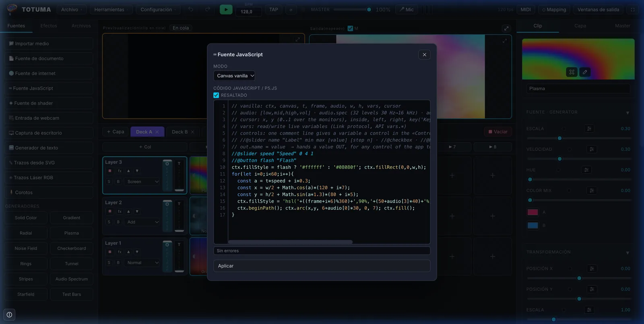Switch to the Archivos tab
The width and height of the screenshot is (644, 324).
[x=81, y=26]
